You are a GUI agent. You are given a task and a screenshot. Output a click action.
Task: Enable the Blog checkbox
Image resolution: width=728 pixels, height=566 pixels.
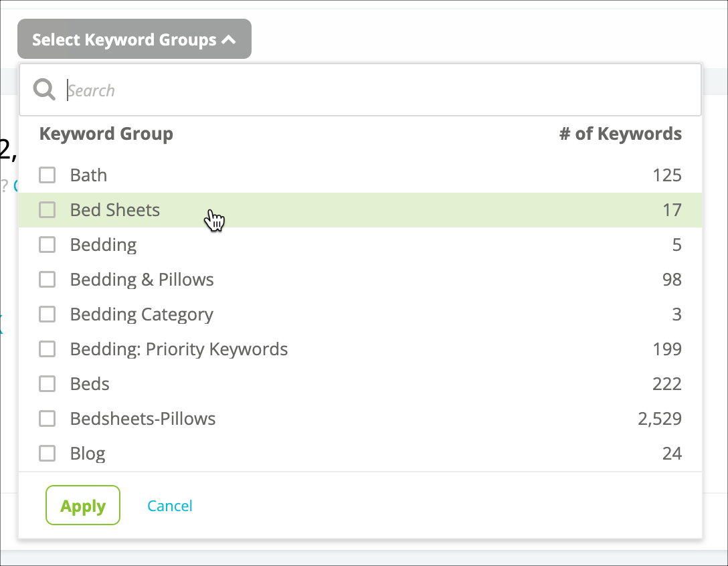tap(48, 454)
